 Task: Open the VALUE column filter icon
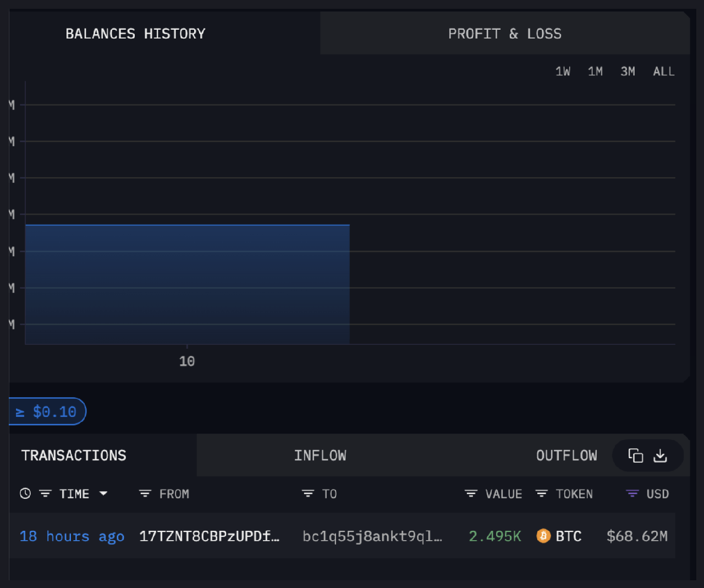[471, 494]
